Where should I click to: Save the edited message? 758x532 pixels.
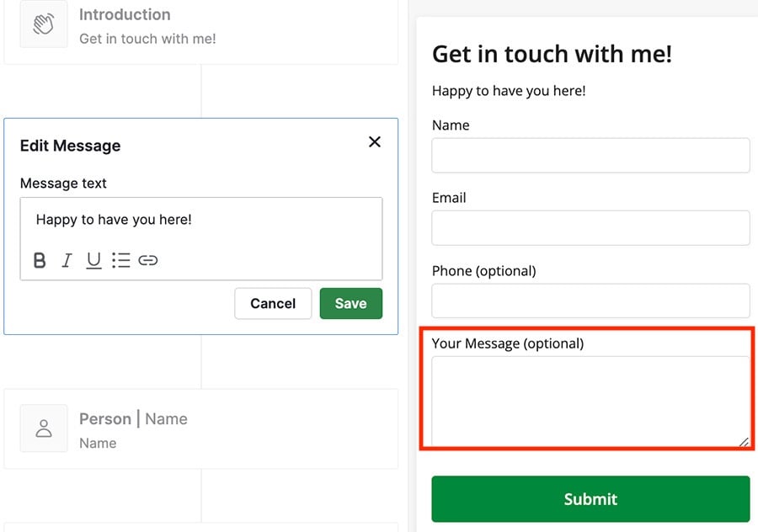point(351,303)
